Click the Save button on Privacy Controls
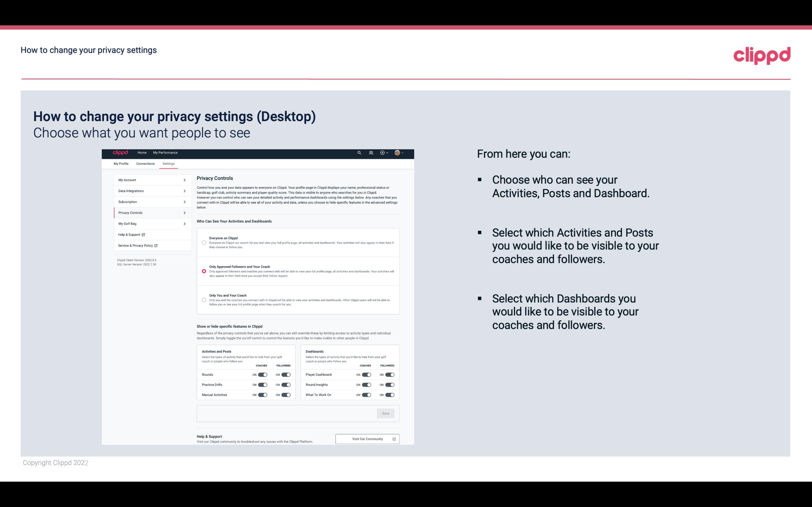This screenshot has height=507, width=812. [x=385, y=413]
